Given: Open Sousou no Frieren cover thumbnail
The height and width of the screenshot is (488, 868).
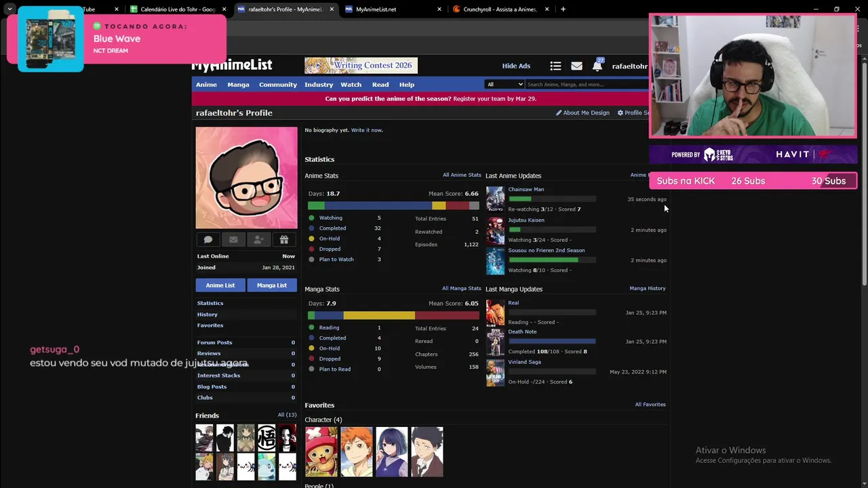Looking at the screenshot, I should (495, 261).
